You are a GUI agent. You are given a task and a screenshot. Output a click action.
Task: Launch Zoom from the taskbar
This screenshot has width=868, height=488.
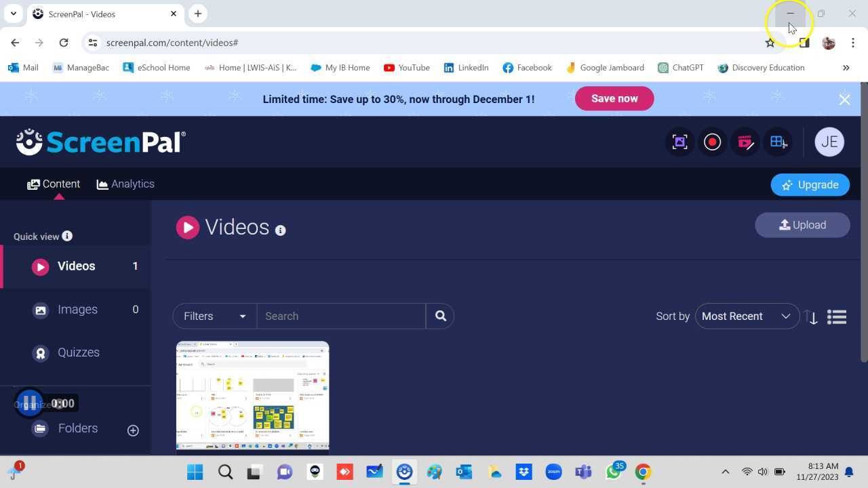[x=553, y=472]
